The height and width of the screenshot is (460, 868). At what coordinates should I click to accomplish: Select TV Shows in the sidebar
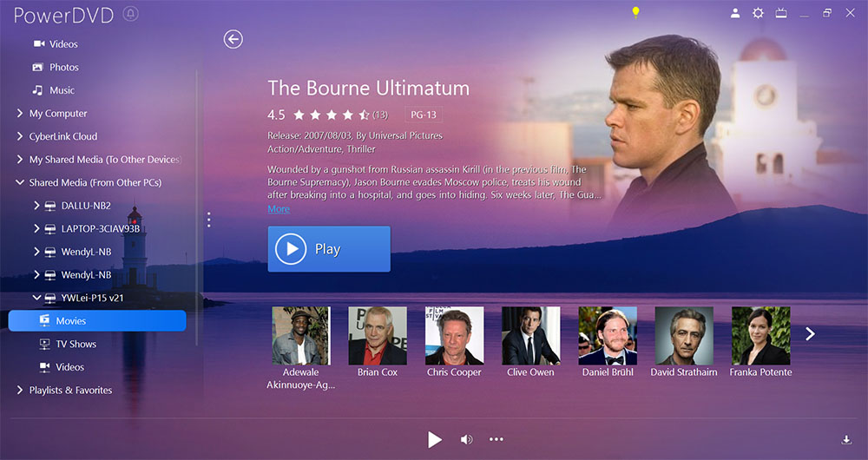76,344
